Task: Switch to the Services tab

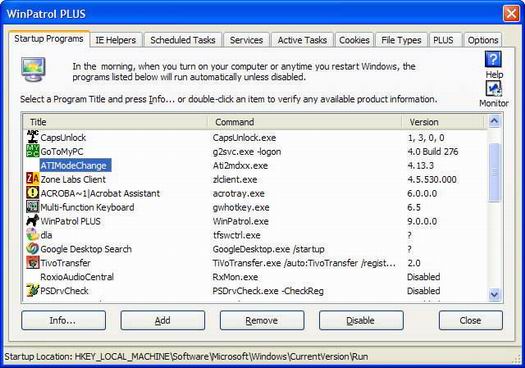Action: click(246, 40)
